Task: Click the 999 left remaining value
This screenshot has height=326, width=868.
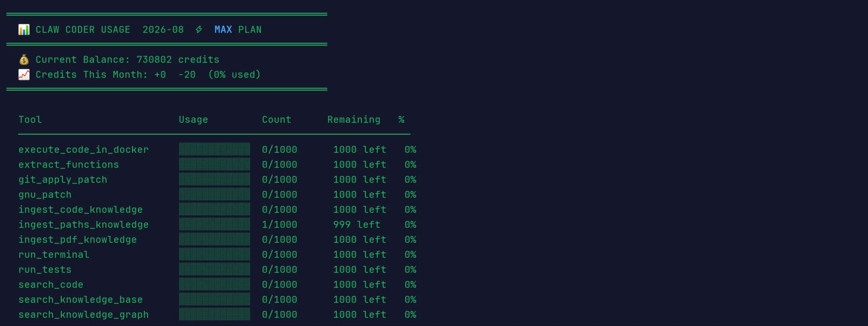Action: coord(356,225)
